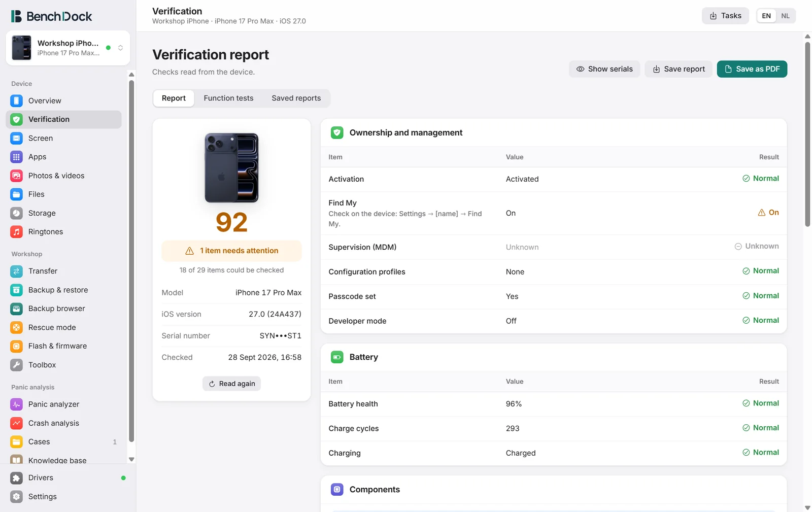Click the Checked date 28 Sept 2026, 16:58
The width and height of the screenshot is (812, 512).
264,357
